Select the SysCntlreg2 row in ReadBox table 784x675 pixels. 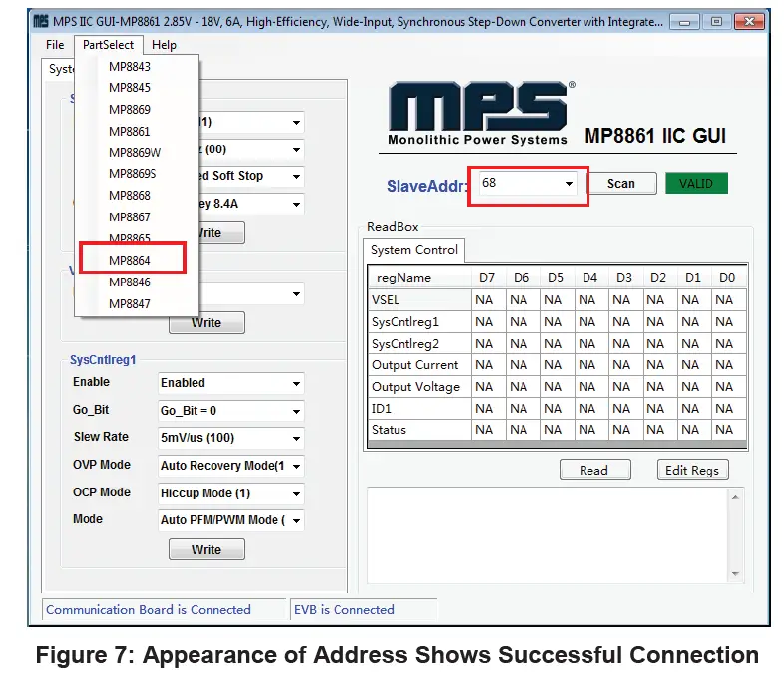[x=558, y=344]
